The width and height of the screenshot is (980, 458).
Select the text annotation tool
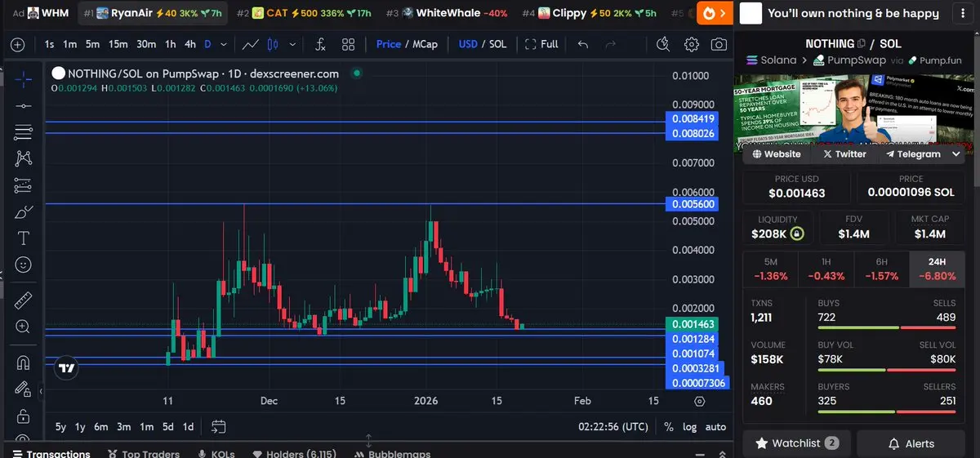click(x=24, y=238)
